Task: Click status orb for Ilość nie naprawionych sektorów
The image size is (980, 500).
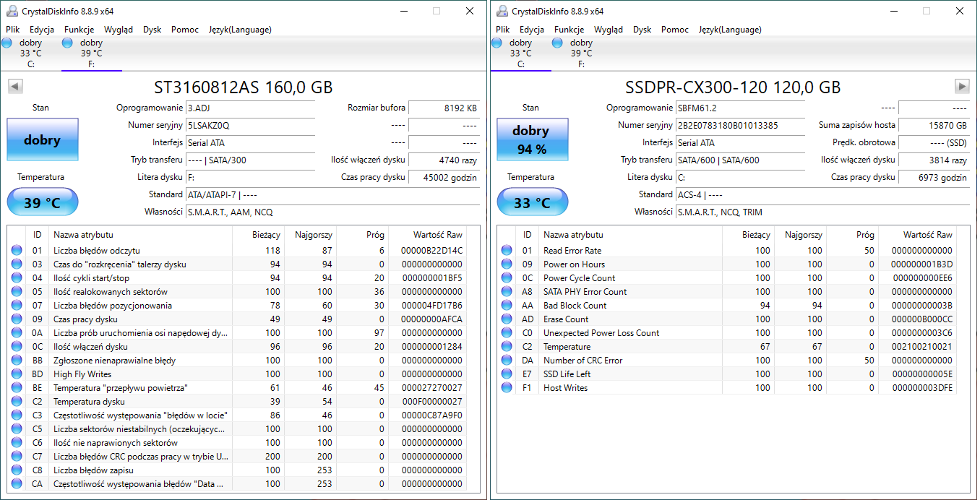Action: (17, 443)
